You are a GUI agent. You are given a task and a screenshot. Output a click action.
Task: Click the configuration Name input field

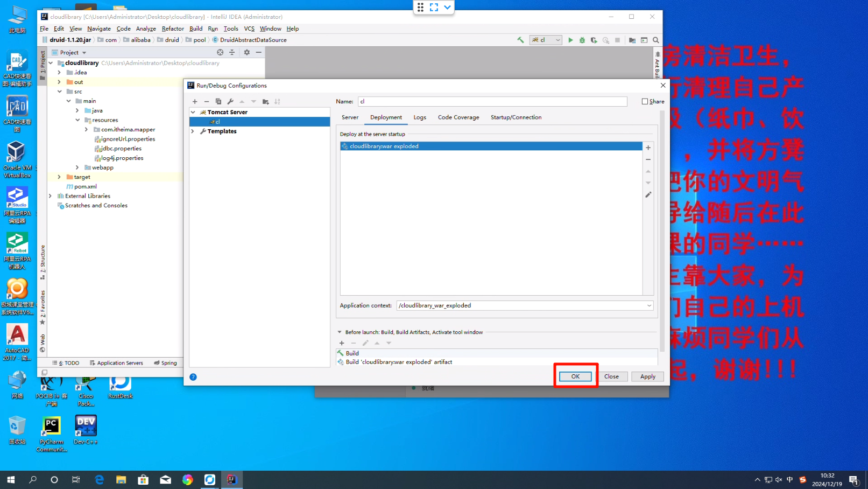492,101
